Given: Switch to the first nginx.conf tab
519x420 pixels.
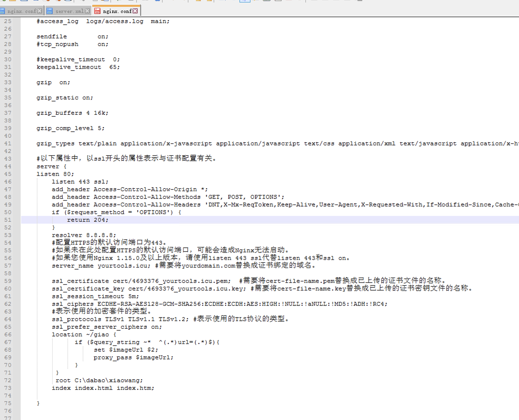Looking at the screenshot, I should point(22,11).
